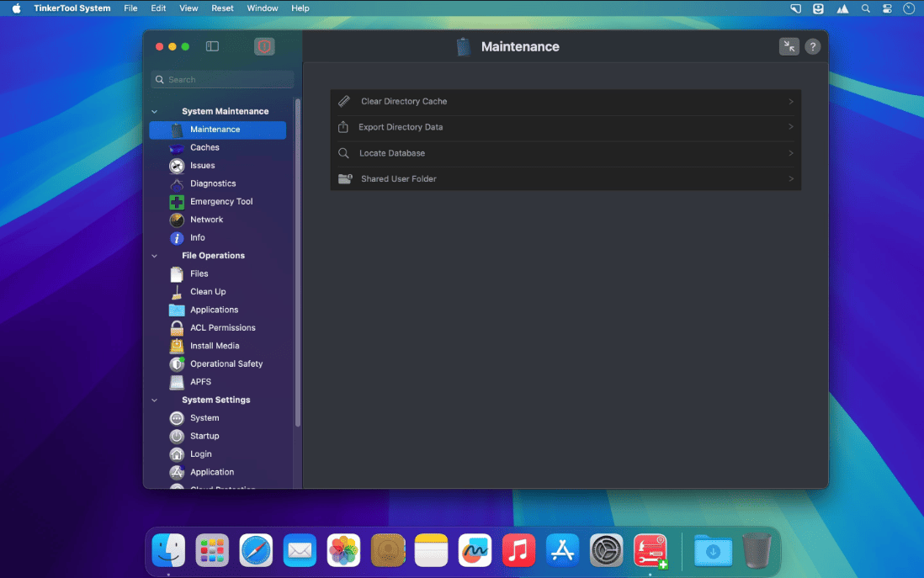This screenshot has width=924, height=578.
Task: Open the Edit menu
Action: [x=158, y=8]
